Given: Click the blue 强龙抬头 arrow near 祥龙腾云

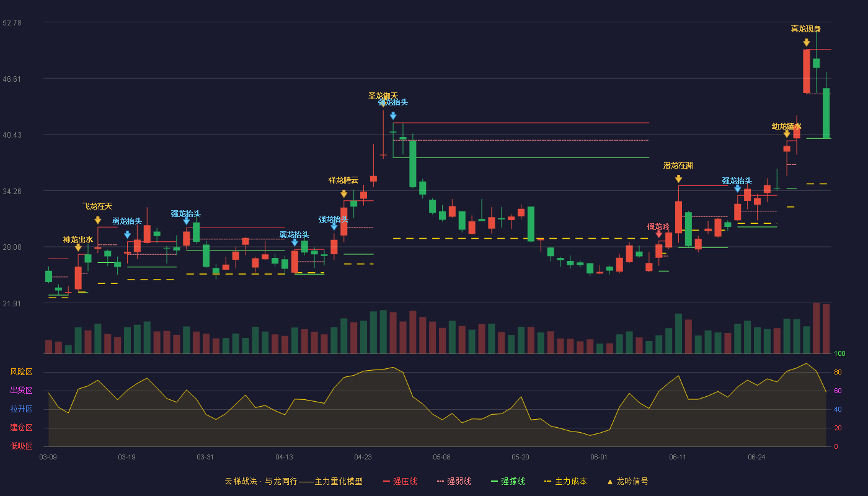Looking at the screenshot, I should tap(334, 227).
